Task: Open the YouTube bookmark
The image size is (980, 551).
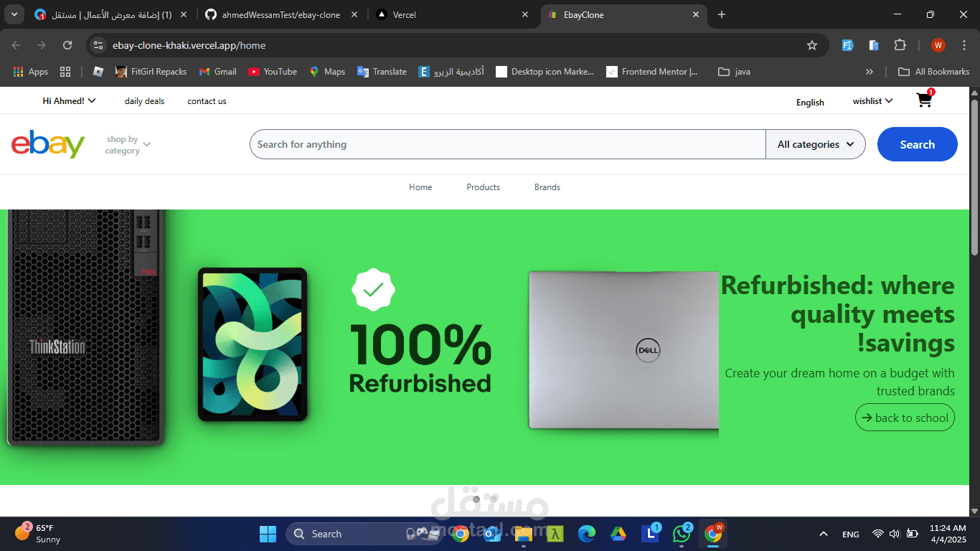Action: (273, 72)
